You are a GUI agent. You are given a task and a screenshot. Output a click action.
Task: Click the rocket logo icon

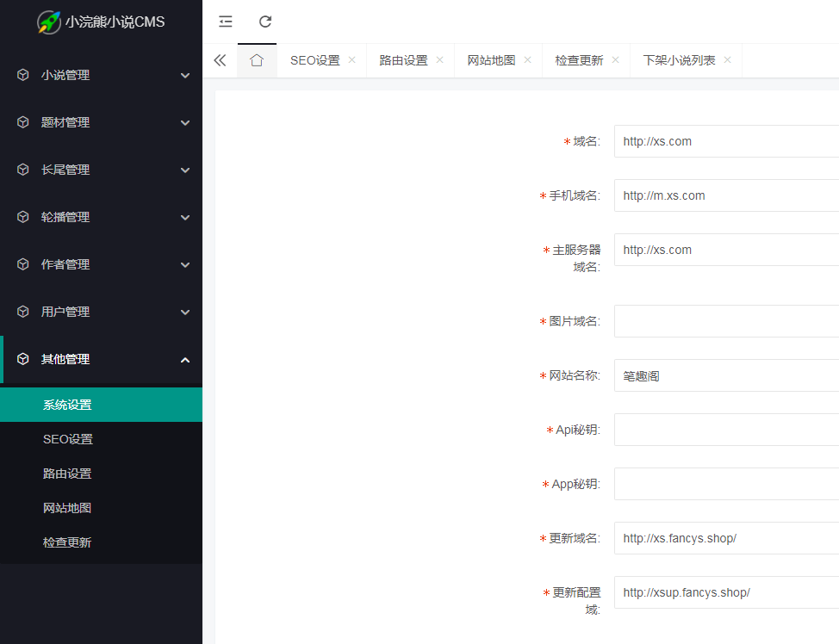click(48, 22)
